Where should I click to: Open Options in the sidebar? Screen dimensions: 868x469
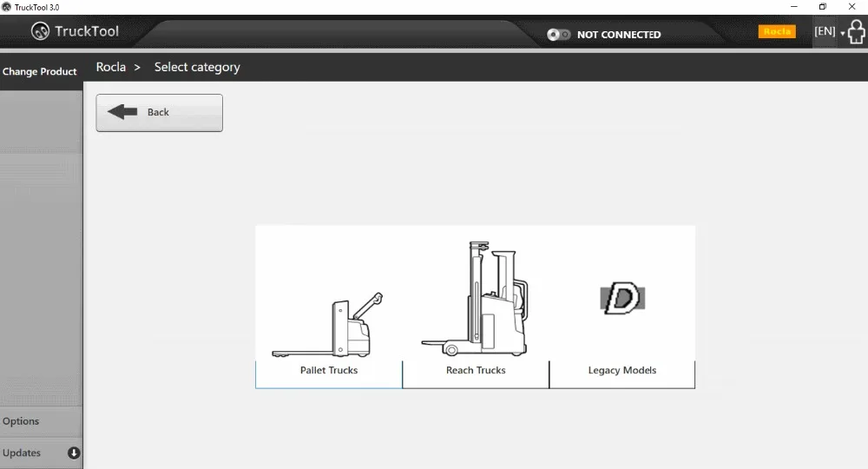pyautogui.click(x=41, y=421)
